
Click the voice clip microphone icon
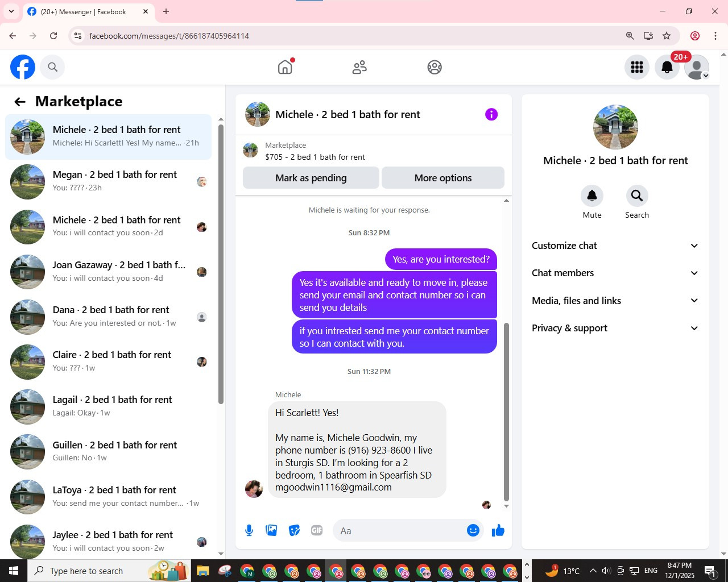pos(249,530)
